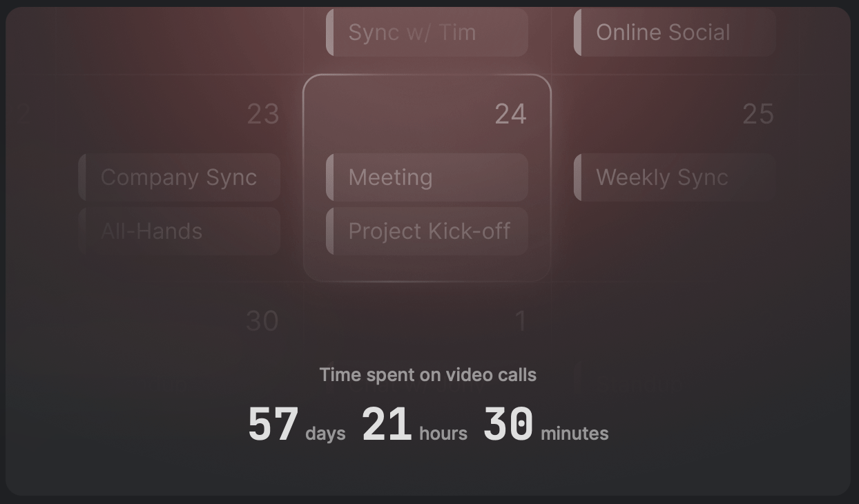859x504 pixels.
Task: Open the All-Hands event
Action: [x=180, y=231]
